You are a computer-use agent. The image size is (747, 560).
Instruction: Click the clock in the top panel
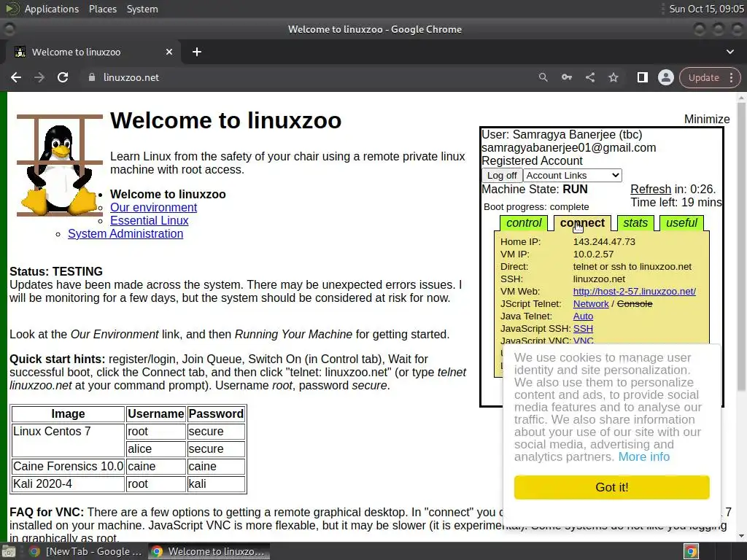click(x=706, y=9)
